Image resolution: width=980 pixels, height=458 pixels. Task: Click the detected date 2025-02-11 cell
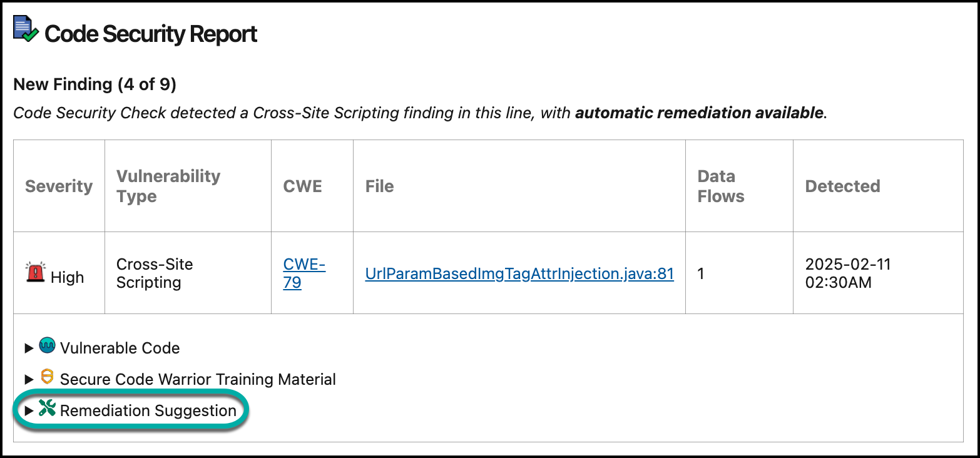[x=848, y=273]
